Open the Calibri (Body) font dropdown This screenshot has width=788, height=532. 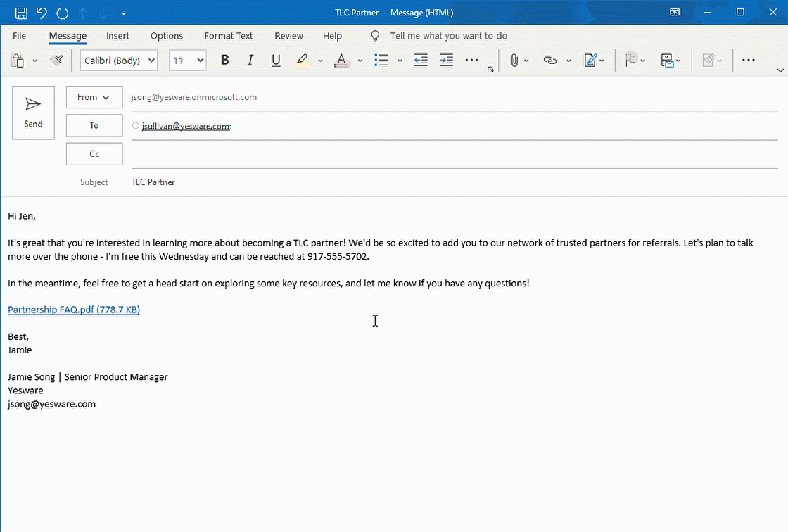point(119,61)
